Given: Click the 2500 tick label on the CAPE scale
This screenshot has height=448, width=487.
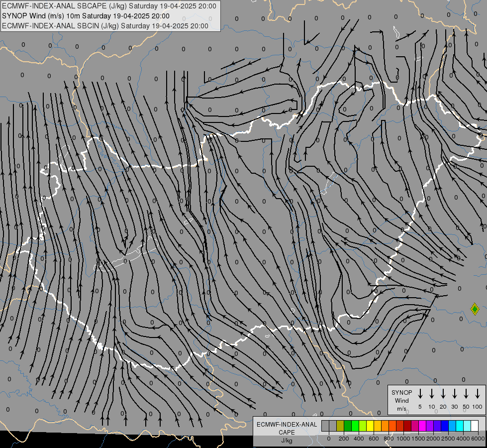Looking at the screenshot, I should pos(448,439).
